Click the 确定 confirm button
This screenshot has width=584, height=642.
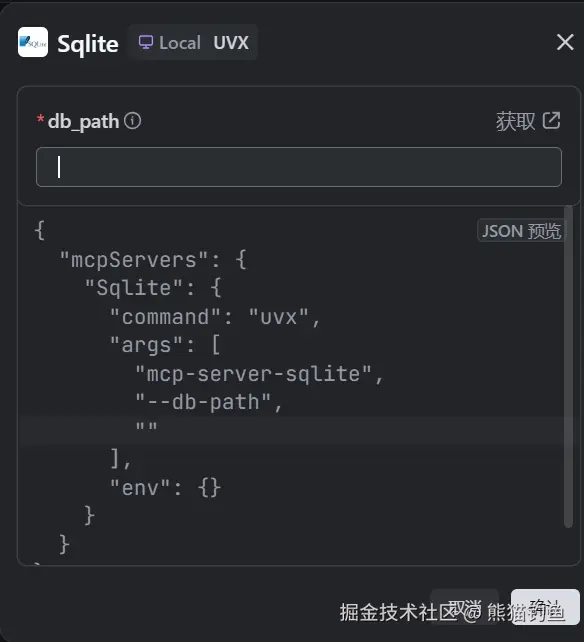pos(545,608)
